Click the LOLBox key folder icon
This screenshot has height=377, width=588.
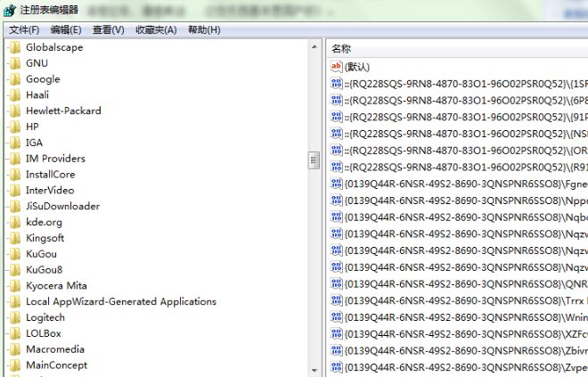coord(14,333)
